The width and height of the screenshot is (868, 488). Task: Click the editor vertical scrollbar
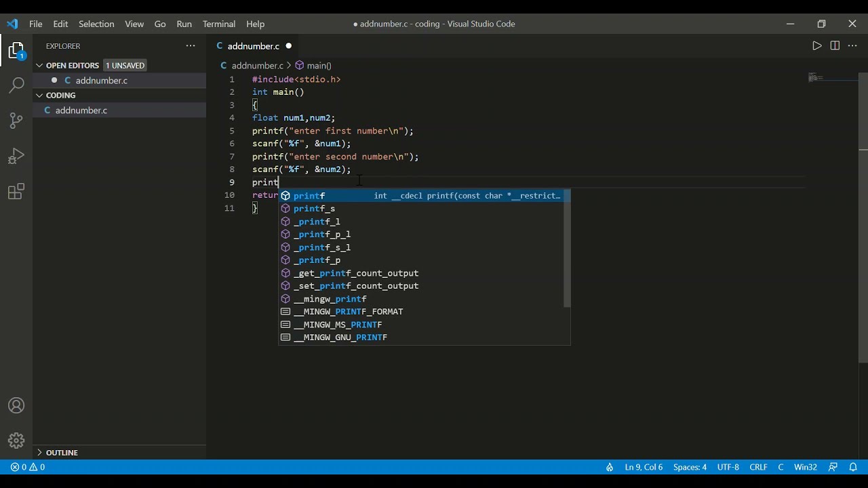coord(863,217)
